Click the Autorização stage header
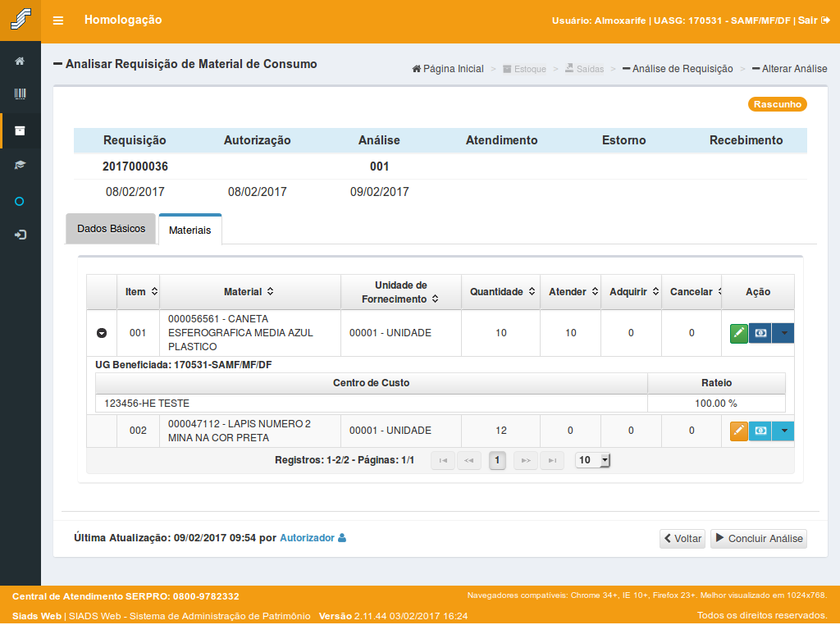Viewport: 840px width, 625px height. point(257,140)
